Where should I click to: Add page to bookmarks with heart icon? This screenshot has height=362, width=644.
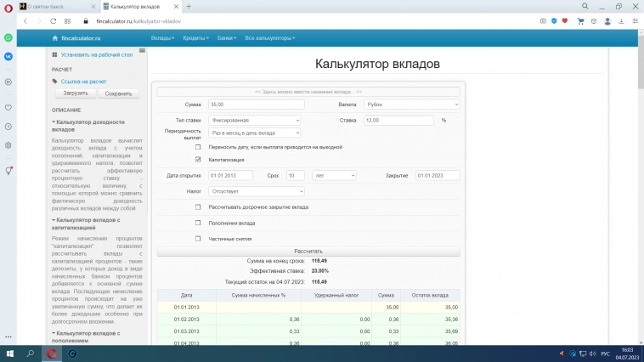pos(566,20)
